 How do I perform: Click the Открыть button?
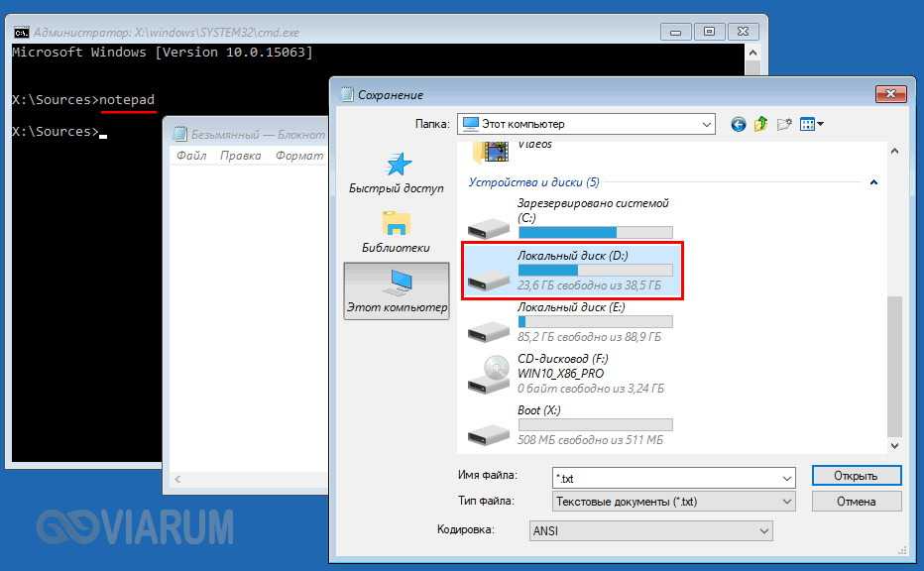click(856, 476)
